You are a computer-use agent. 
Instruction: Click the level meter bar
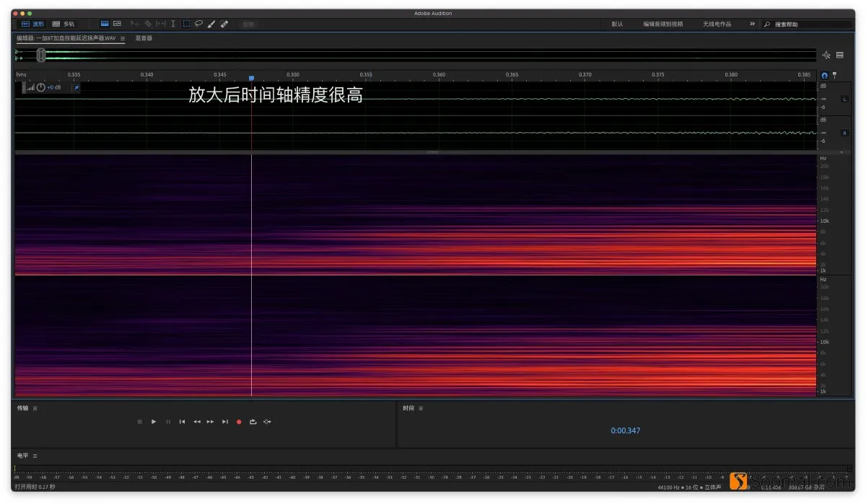[433, 469]
